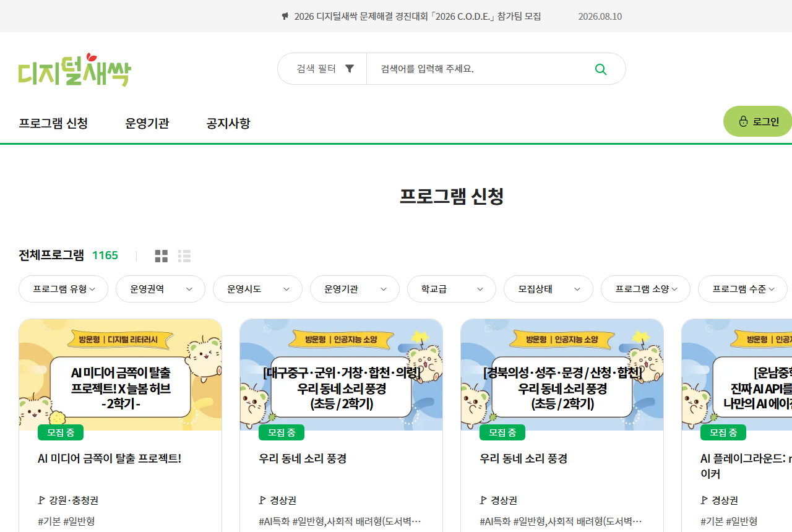Click the 모집 중 badge on AI 미디어 card
This screenshot has height=532, width=792.
[61, 432]
